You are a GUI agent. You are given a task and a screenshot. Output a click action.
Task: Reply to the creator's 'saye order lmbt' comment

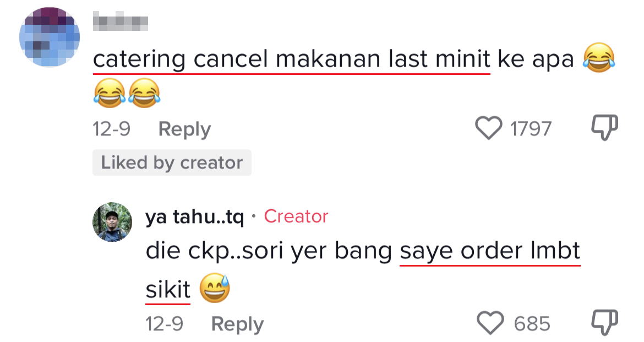tap(237, 324)
